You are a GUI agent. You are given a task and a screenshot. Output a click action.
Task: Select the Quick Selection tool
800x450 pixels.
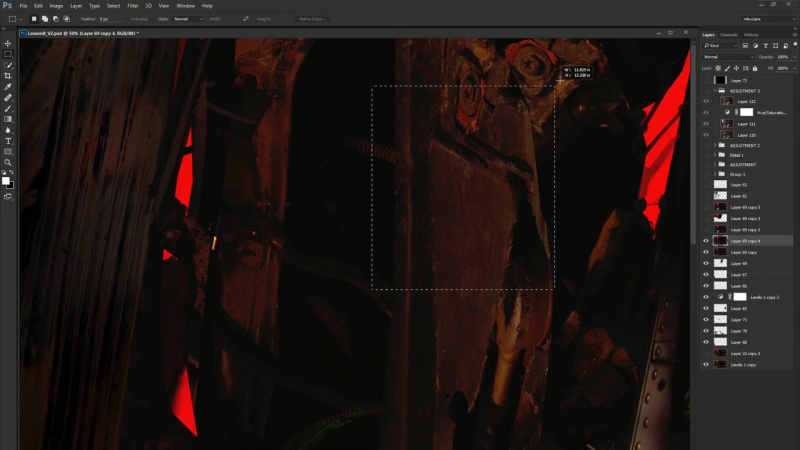pos(8,65)
